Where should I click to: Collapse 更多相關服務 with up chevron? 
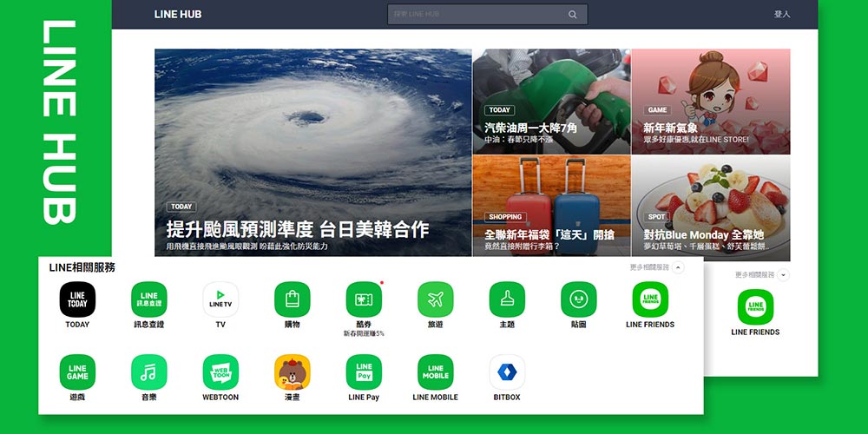tap(678, 267)
